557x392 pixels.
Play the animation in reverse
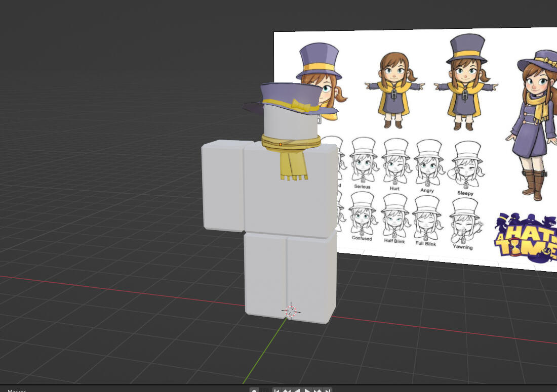[x=297, y=390]
